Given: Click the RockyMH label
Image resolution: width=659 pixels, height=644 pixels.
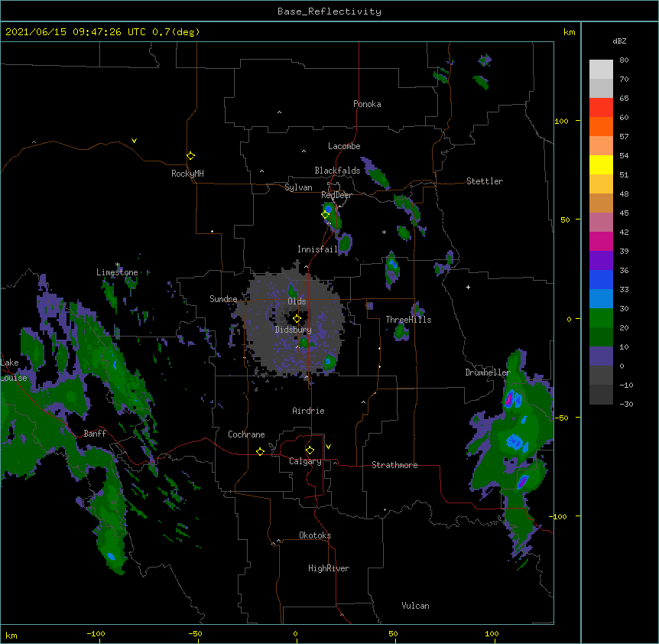Looking at the screenshot, I should [x=187, y=174].
